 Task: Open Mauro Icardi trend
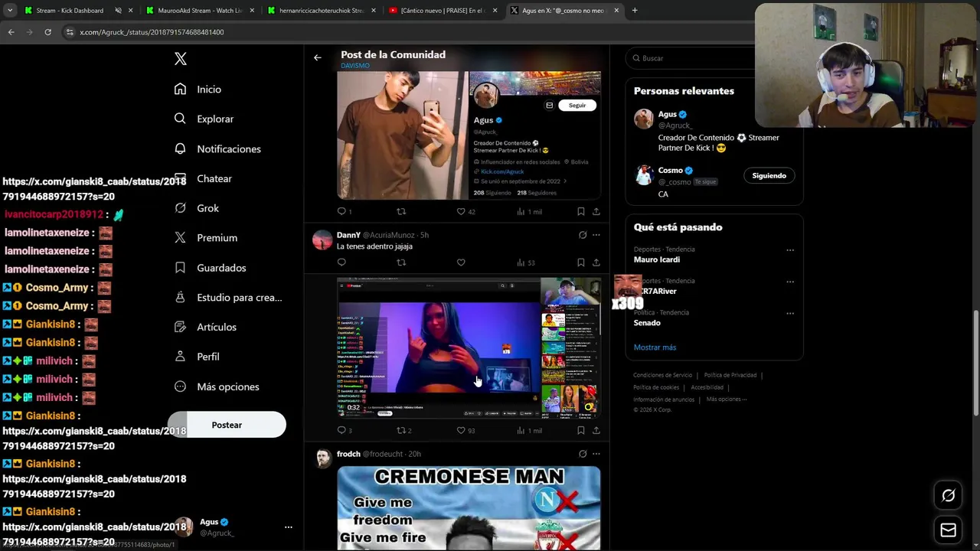click(657, 259)
